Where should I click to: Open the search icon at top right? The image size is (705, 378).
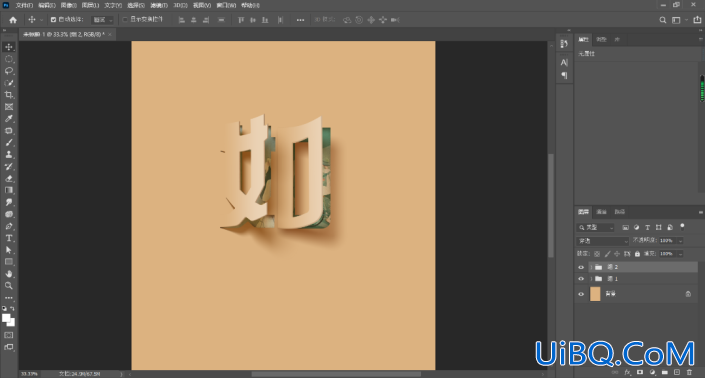(663, 20)
